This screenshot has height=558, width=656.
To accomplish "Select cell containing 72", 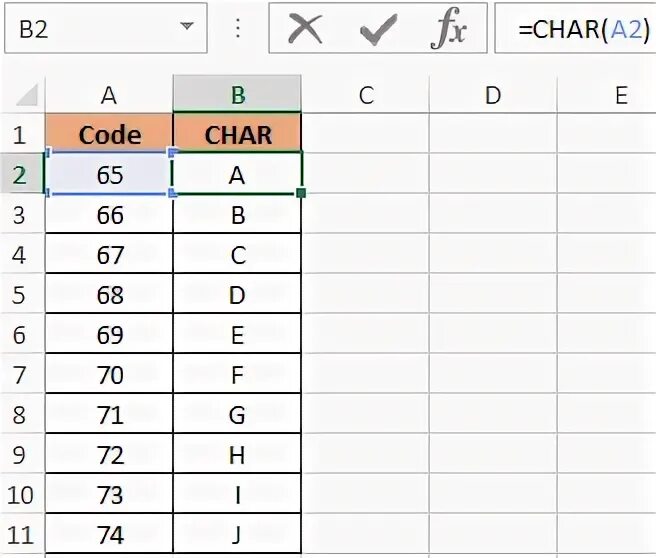I will coord(109,453).
